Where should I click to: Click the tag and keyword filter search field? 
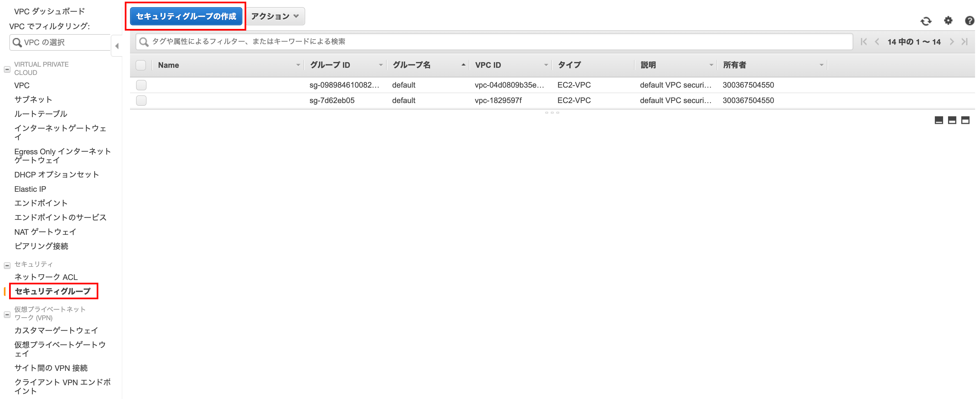click(495, 42)
